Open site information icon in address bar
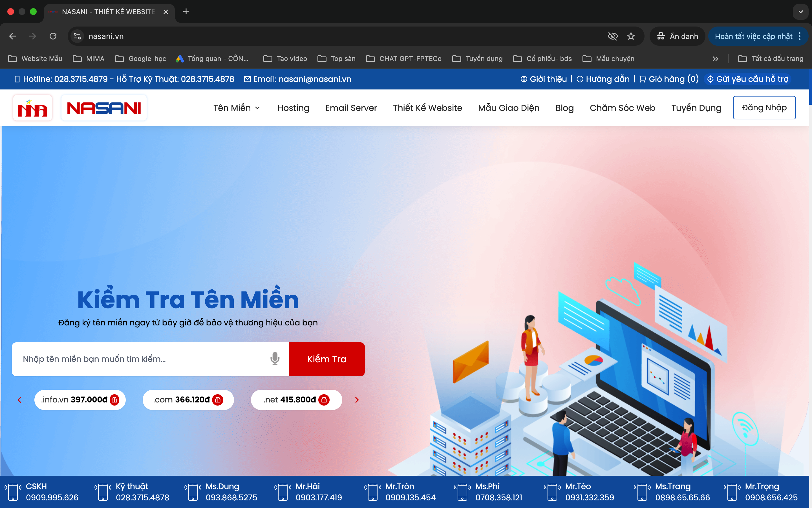812x508 pixels. click(78, 36)
